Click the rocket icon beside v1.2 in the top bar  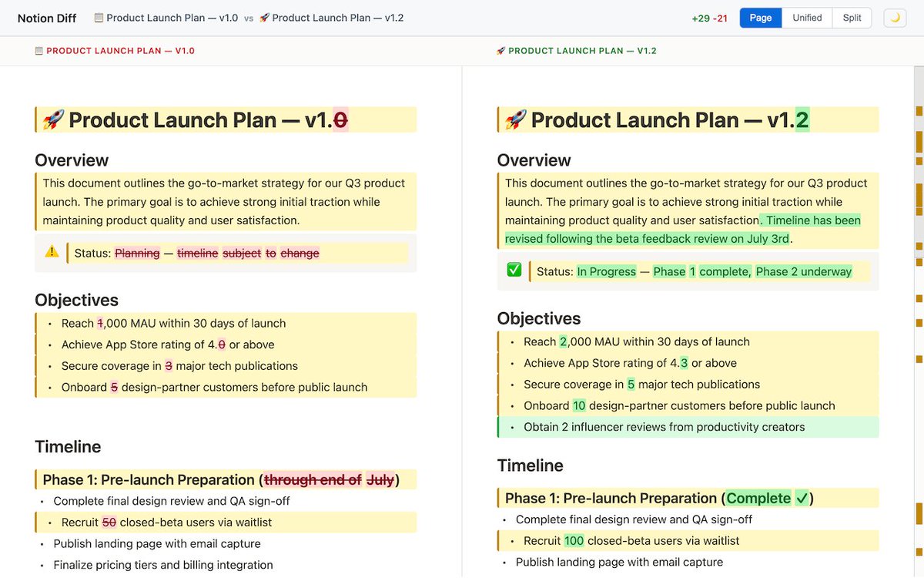click(x=264, y=18)
